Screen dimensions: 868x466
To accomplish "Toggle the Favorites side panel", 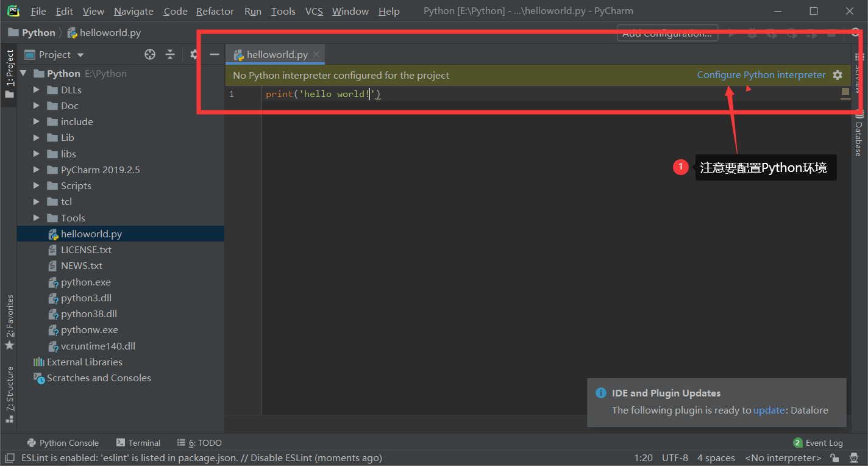I will point(10,322).
